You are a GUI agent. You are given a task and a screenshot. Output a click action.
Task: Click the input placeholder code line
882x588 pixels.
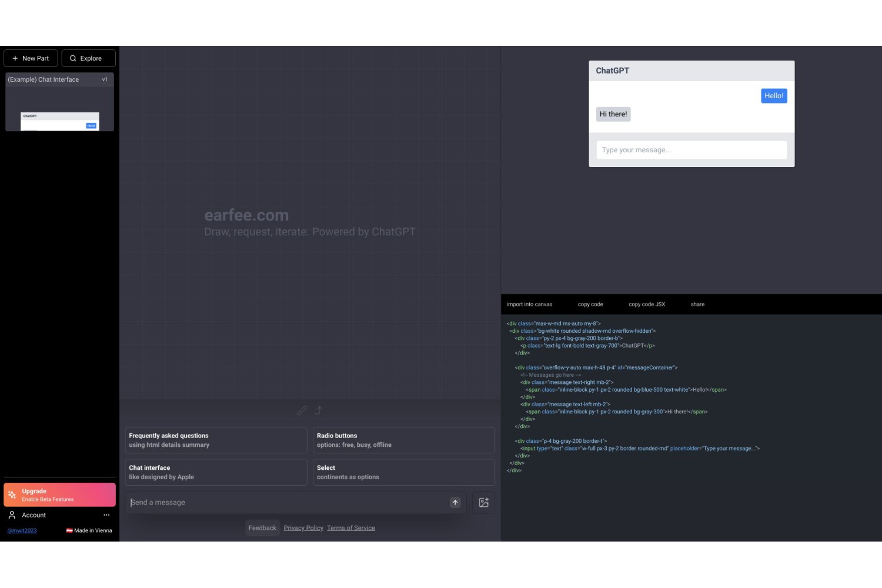pos(640,449)
